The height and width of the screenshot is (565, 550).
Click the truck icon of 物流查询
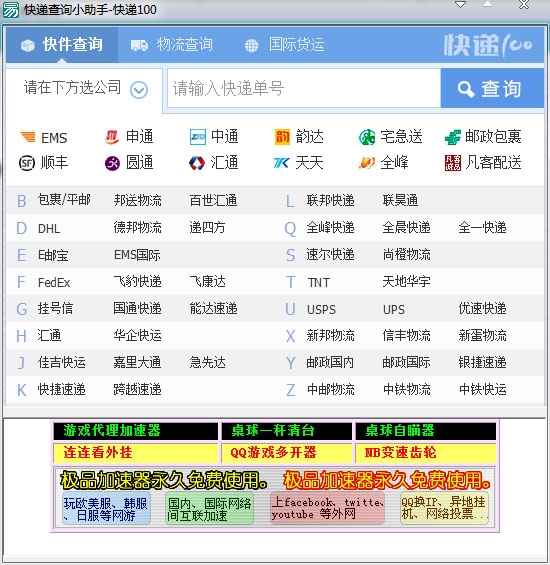pyautogui.click(x=139, y=45)
